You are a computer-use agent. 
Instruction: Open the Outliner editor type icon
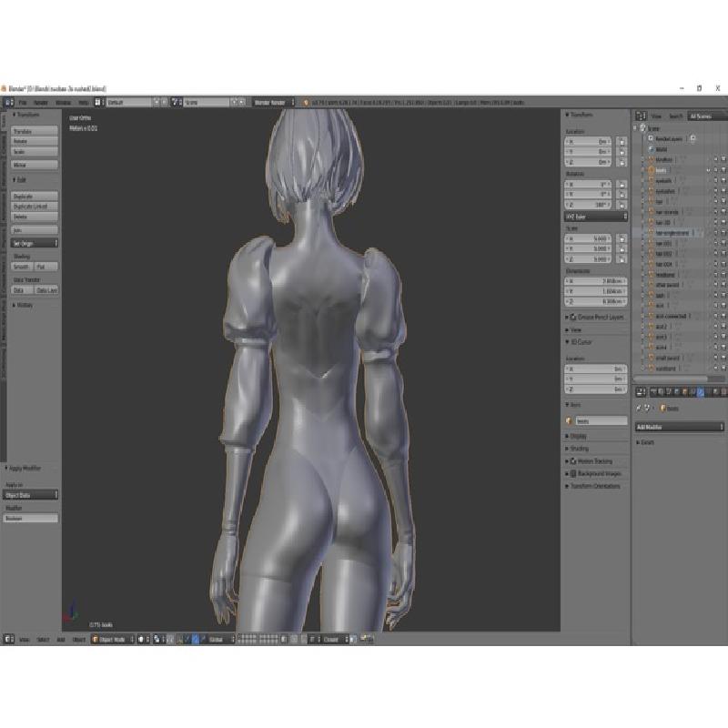(642, 116)
